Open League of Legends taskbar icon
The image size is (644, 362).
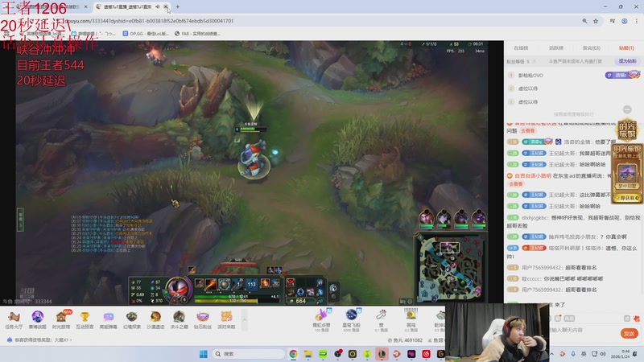click(x=382, y=354)
